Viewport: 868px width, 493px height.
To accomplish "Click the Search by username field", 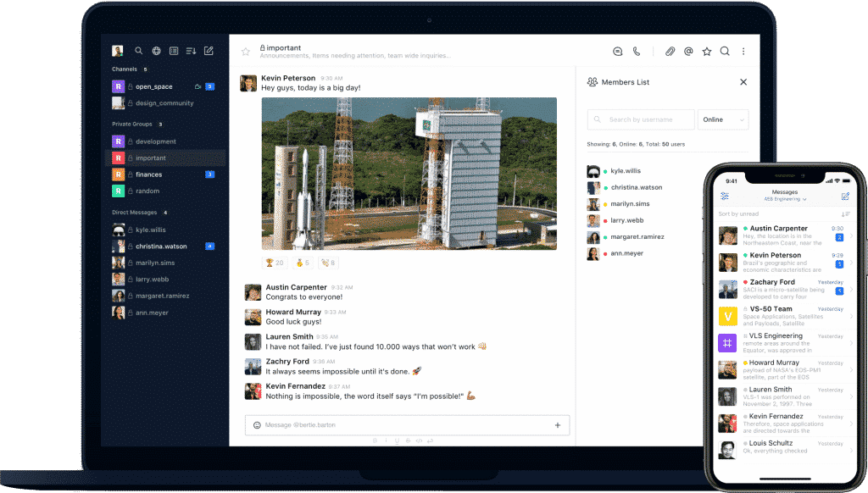I will click(x=640, y=119).
